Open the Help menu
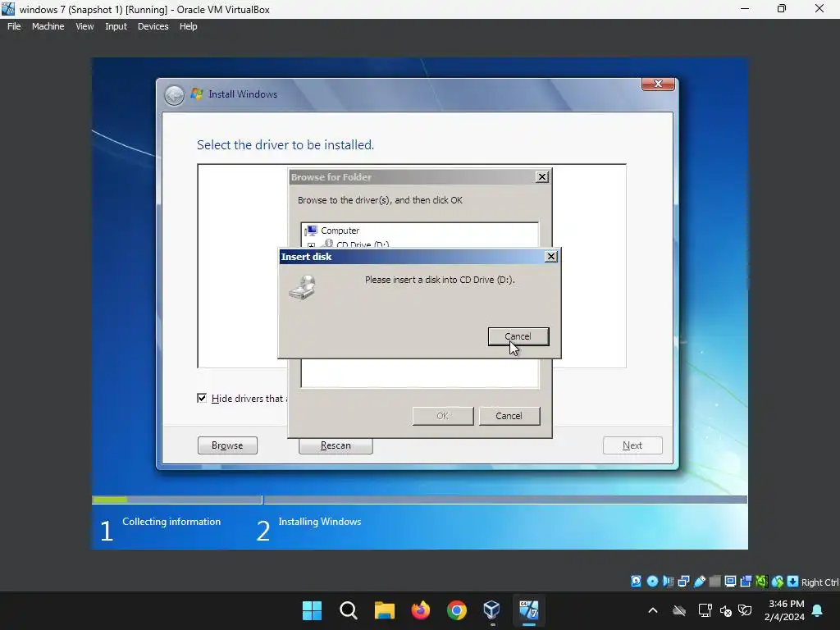This screenshot has height=630, width=840. click(x=188, y=26)
